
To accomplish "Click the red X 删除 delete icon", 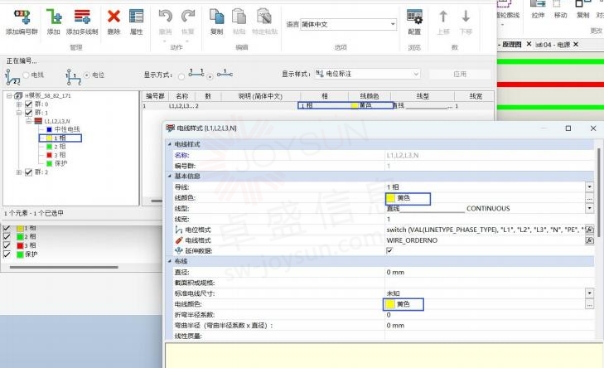I will [x=113, y=16].
